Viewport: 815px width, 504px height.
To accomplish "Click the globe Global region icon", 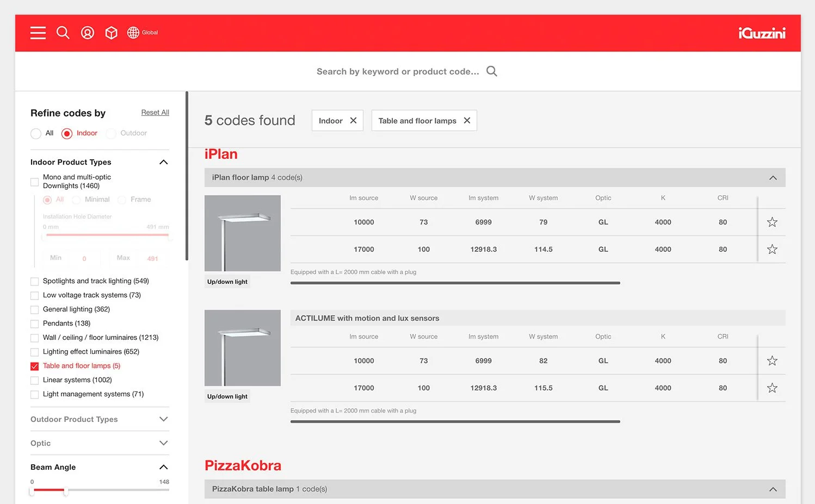I will coord(143,33).
